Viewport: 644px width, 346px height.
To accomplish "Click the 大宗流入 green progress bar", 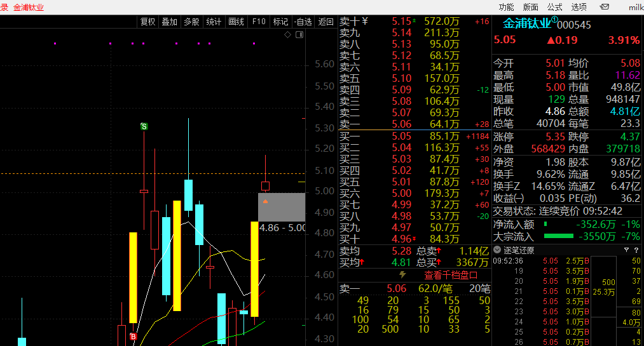I will click(559, 236).
